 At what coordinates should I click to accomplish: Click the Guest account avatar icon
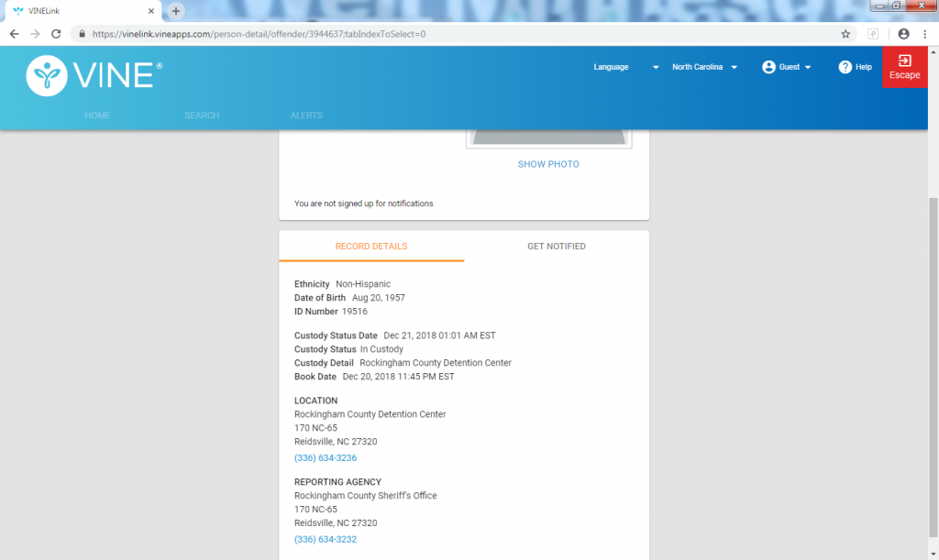[768, 67]
